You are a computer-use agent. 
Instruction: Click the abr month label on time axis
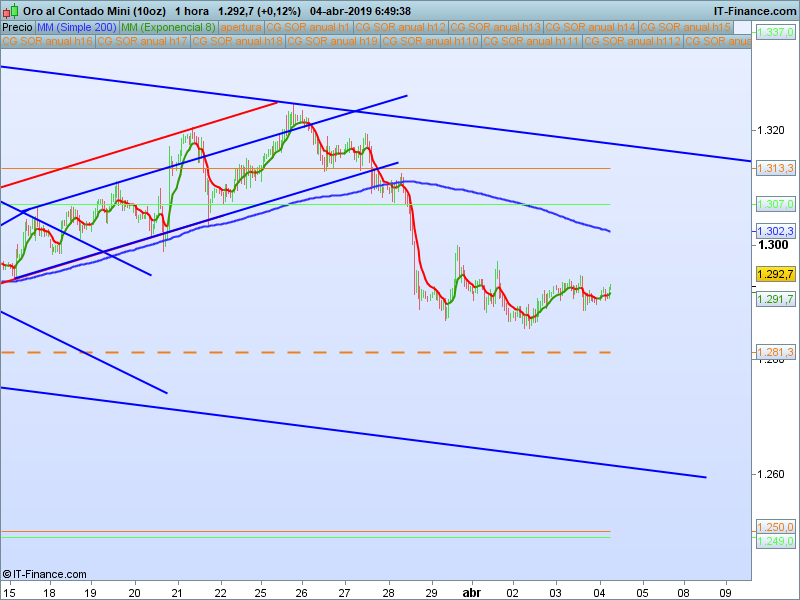[471, 593]
